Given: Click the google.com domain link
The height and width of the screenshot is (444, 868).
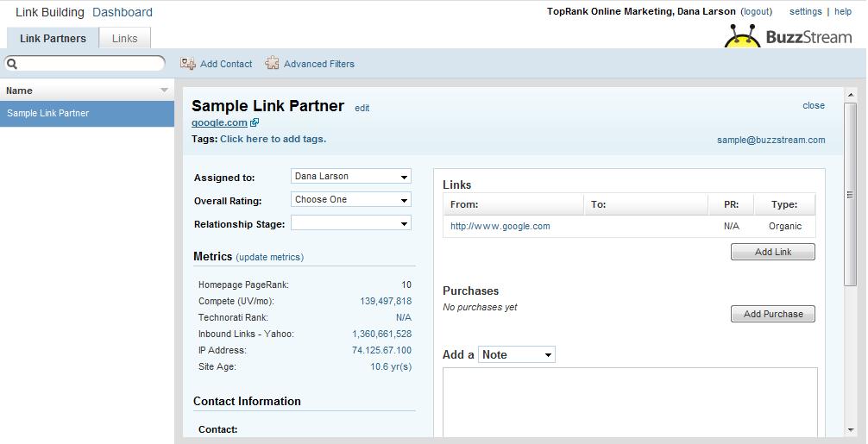Looking at the screenshot, I should pyautogui.click(x=219, y=122).
